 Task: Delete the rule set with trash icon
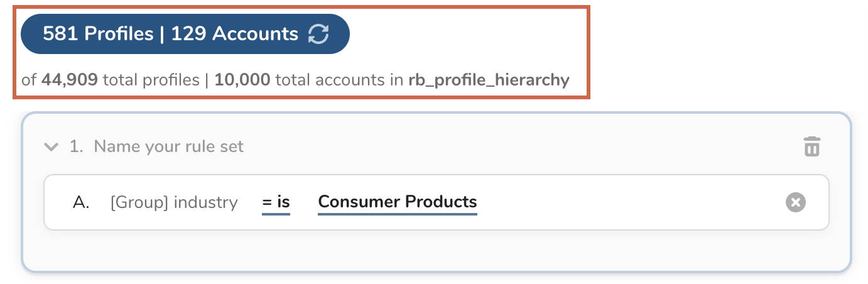pyautogui.click(x=811, y=147)
